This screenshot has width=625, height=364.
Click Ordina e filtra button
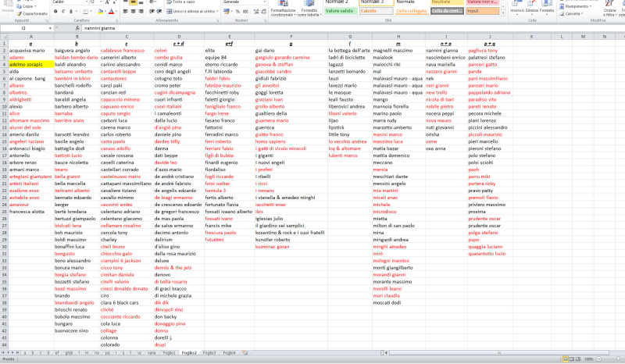(x=609, y=9)
